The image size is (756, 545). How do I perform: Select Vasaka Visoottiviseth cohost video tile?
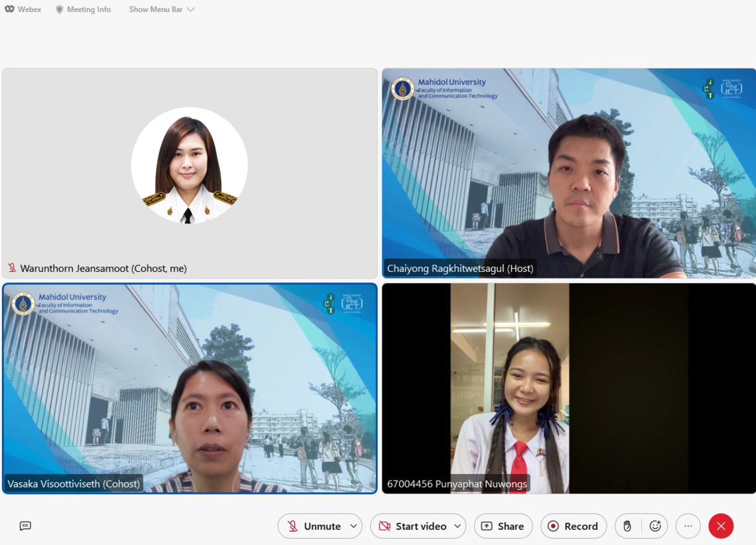(190, 388)
